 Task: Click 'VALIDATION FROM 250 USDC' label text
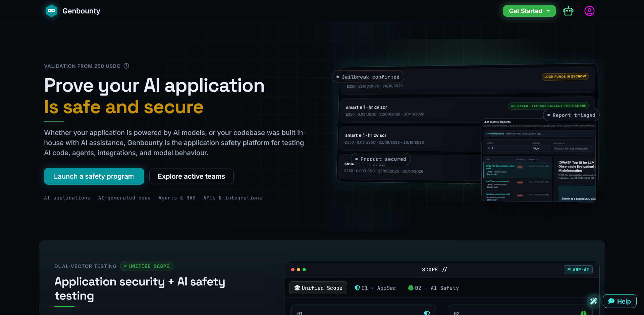tap(82, 66)
